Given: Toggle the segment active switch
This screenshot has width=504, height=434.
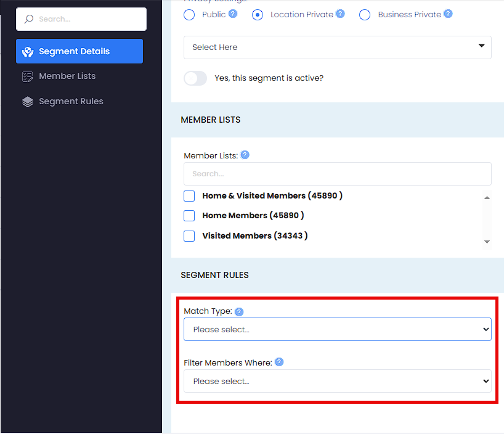Looking at the screenshot, I should [195, 78].
